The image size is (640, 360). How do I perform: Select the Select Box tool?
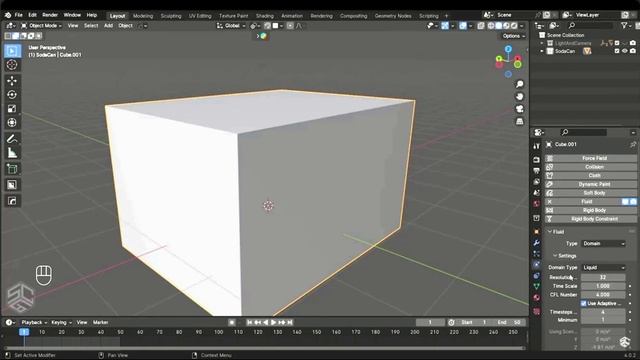(12, 51)
